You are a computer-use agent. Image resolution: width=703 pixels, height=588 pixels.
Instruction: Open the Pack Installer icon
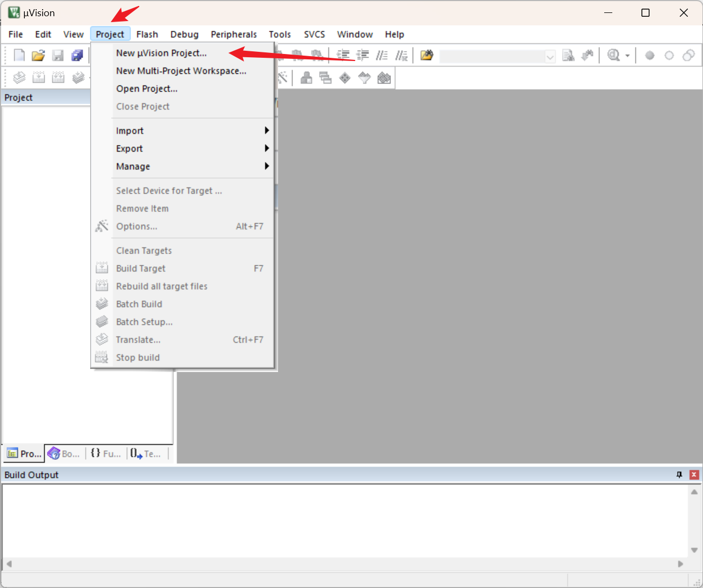384,78
